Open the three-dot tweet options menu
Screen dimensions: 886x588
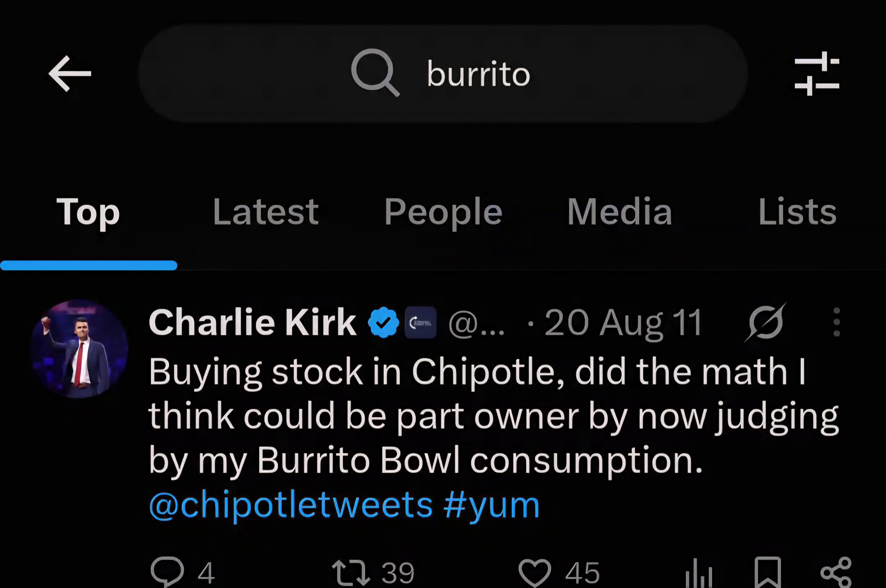click(x=836, y=322)
